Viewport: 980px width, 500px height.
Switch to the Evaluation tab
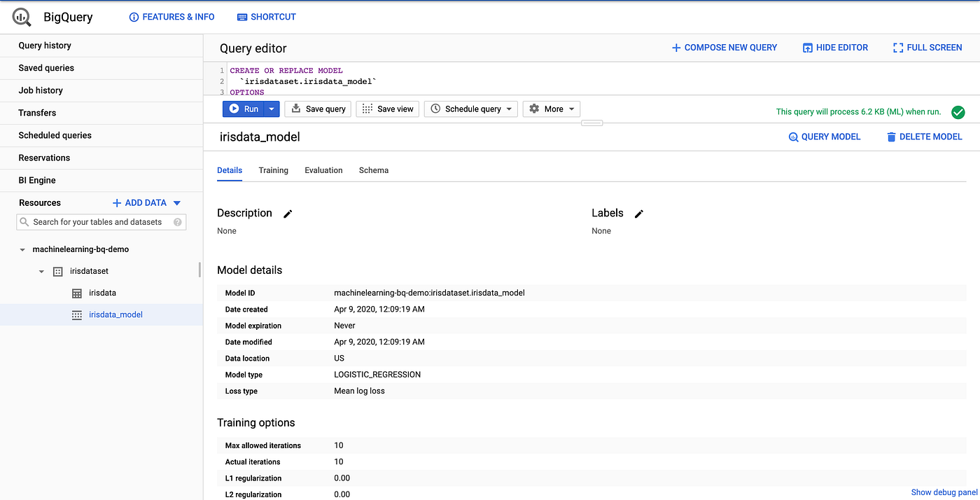(323, 170)
